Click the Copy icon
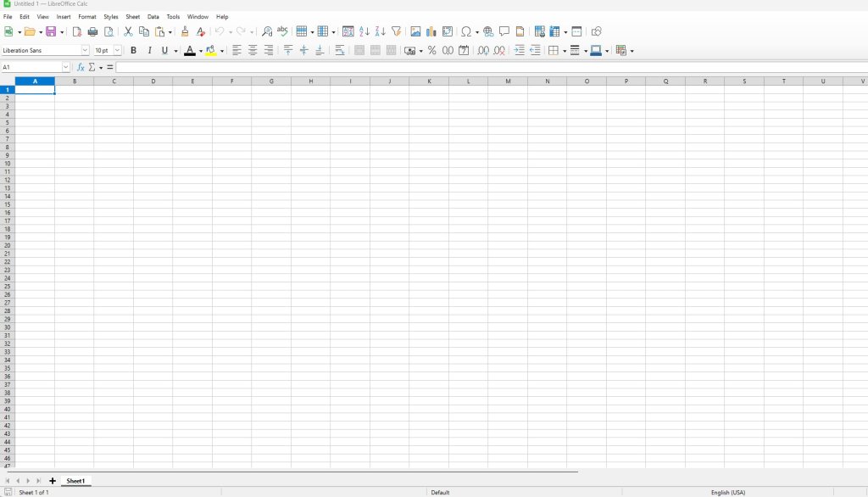 click(144, 31)
